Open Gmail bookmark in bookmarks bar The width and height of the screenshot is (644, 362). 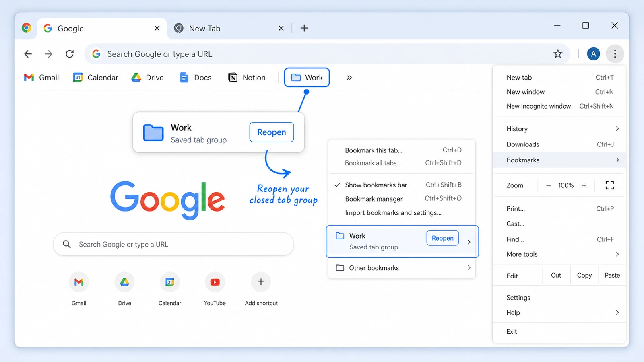41,78
